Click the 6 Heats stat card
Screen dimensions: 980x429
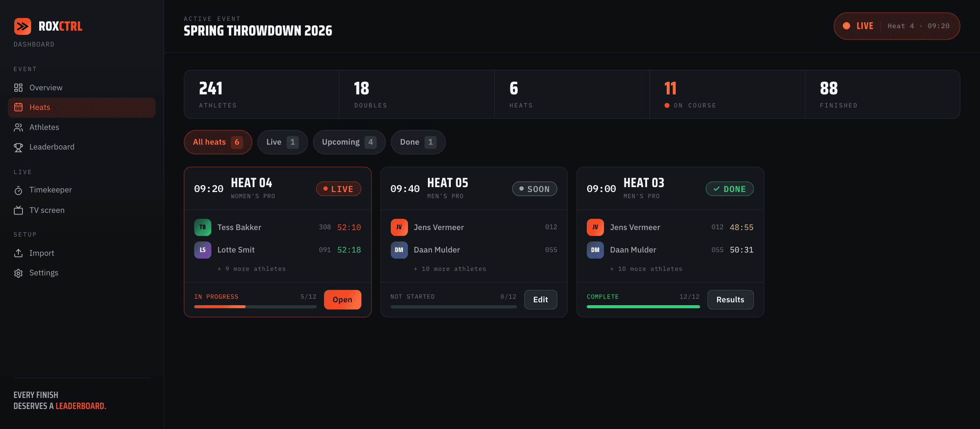(572, 94)
